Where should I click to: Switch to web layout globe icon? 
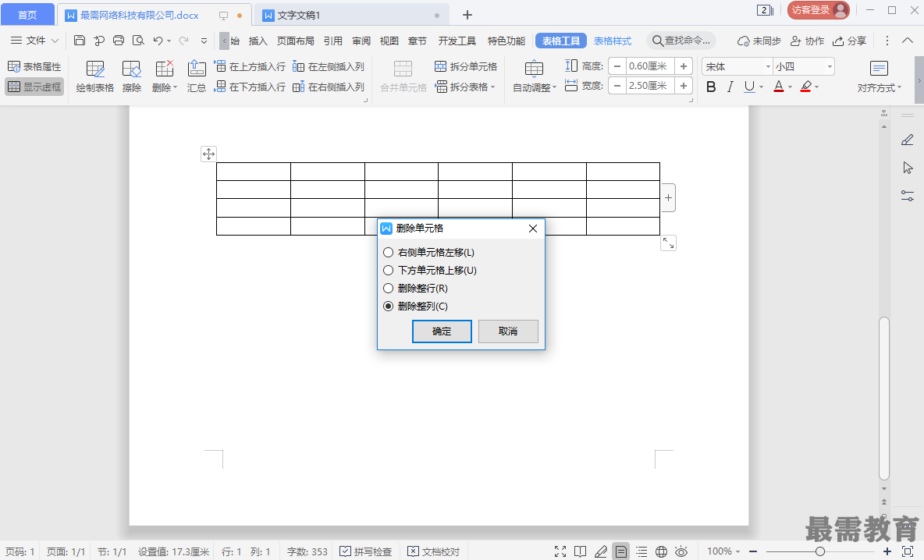click(x=661, y=551)
